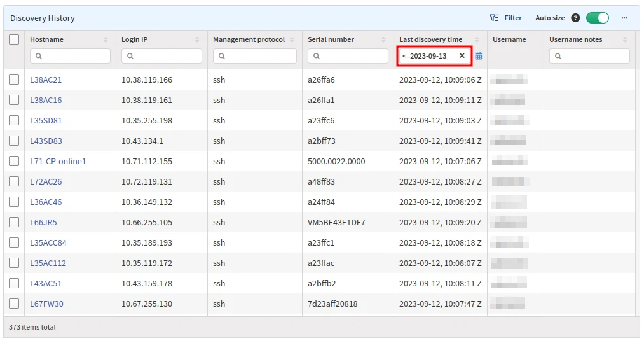Toggle the Auto size switch
This screenshot has width=644, height=343.
pos(597,18)
